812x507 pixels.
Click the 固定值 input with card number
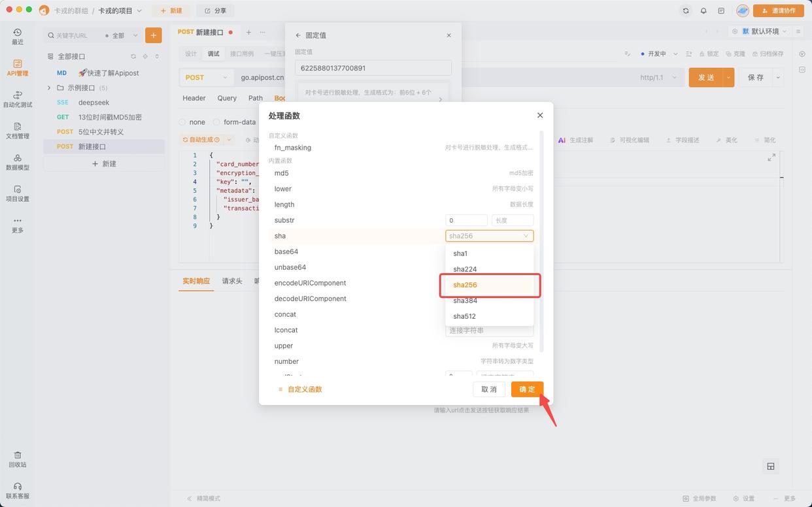point(373,68)
